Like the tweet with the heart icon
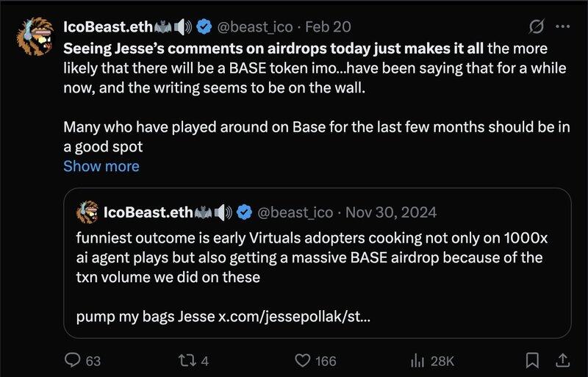This screenshot has height=377, width=588. [x=303, y=361]
